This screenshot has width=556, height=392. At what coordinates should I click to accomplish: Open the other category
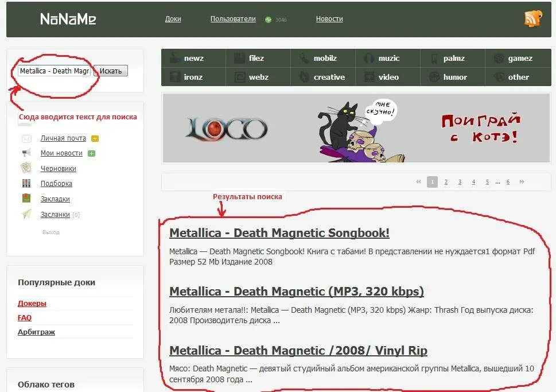pyautogui.click(x=518, y=77)
